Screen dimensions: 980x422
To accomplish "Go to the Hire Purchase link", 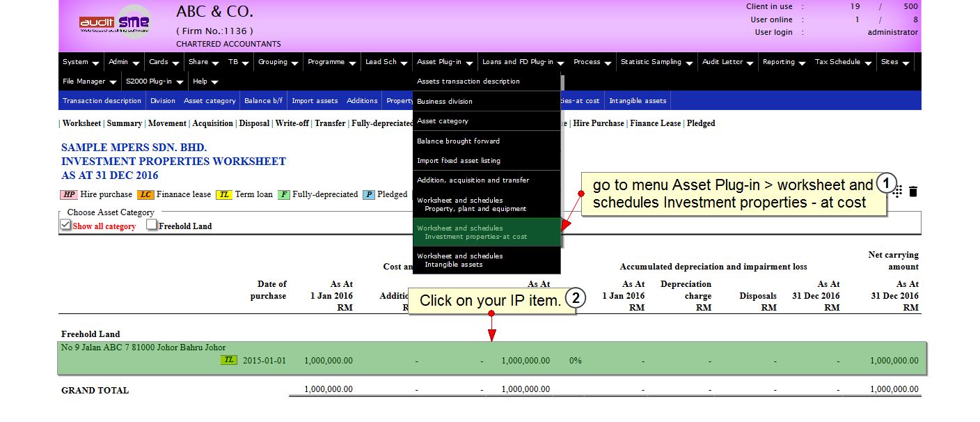I will pos(598,123).
